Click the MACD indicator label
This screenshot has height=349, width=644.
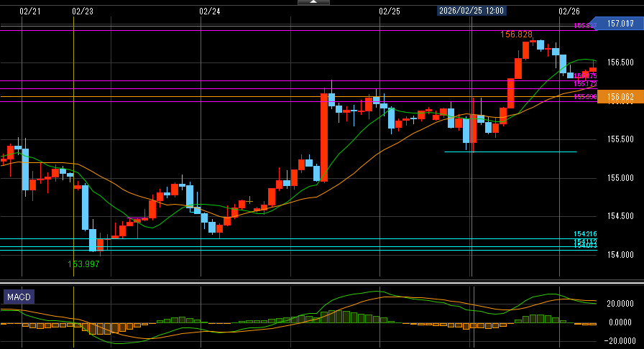click(19, 297)
